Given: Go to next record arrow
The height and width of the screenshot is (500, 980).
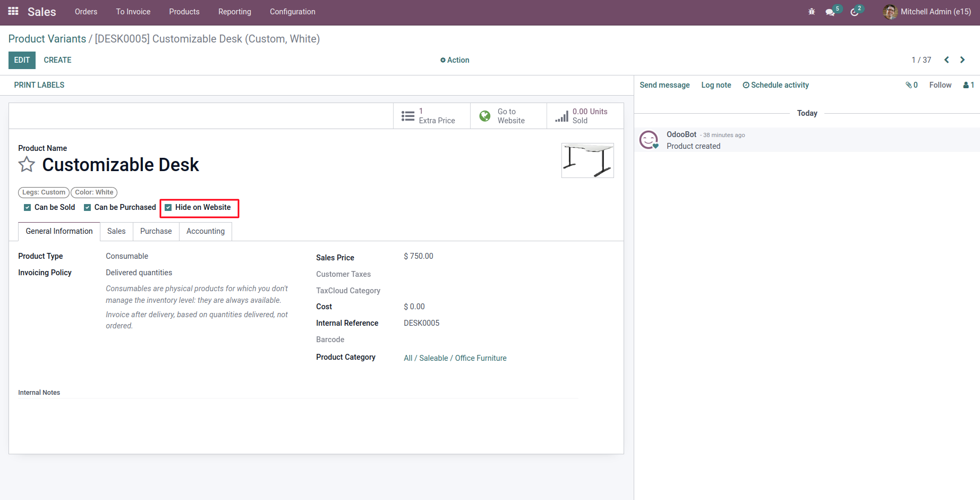Looking at the screenshot, I should tap(962, 60).
